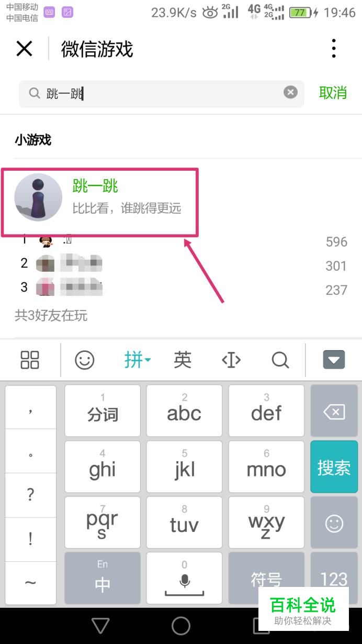Tap the microphone space key

pos(184,578)
